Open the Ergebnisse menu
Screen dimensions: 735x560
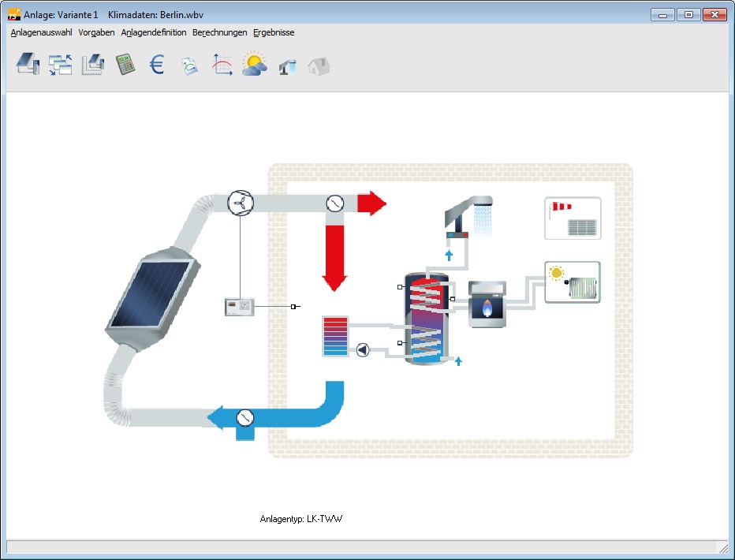274,32
